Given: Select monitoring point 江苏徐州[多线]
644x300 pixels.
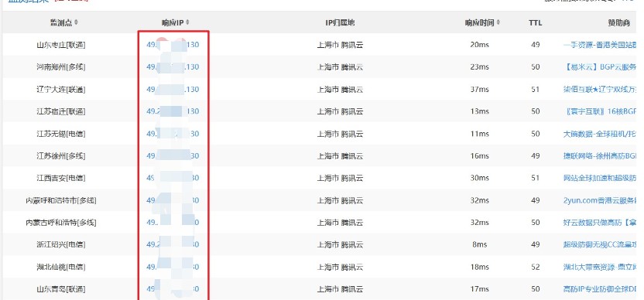Looking at the screenshot, I should coord(61,155).
